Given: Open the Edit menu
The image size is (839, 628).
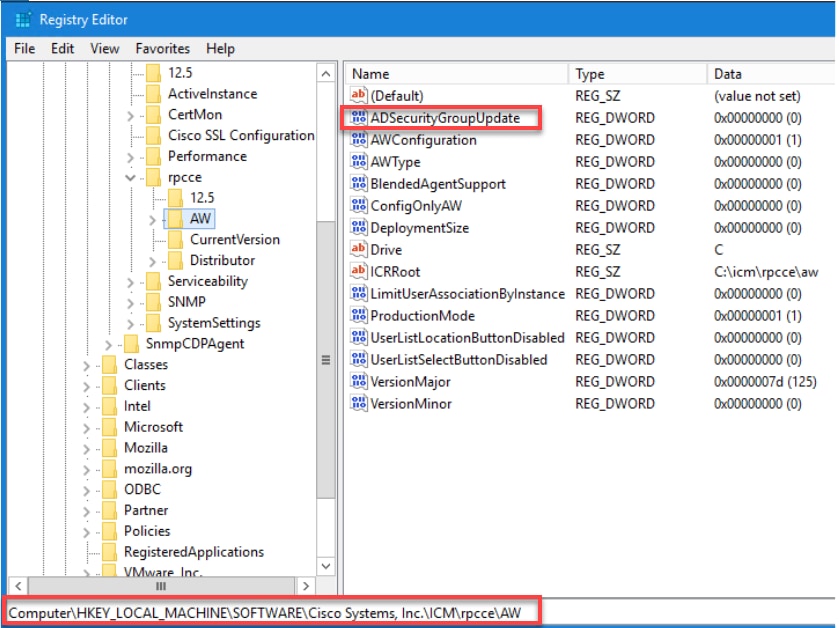Looking at the screenshot, I should pyautogui.click(x=62, y=49).
